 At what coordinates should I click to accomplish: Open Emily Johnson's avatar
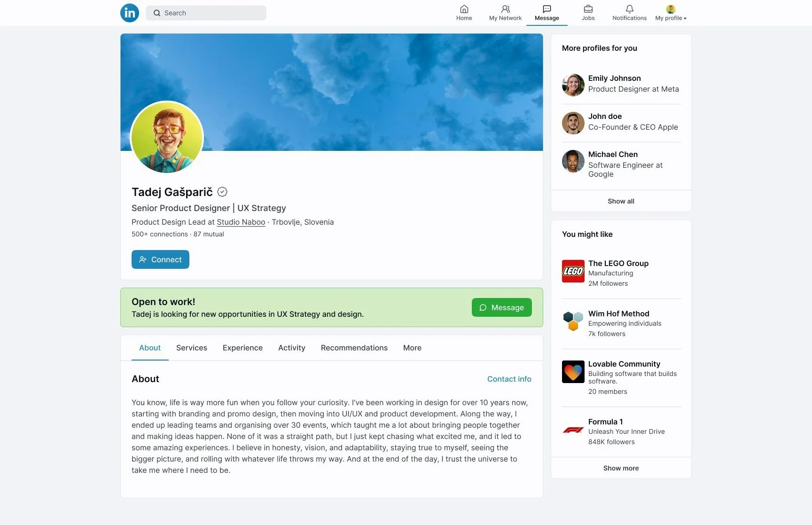coord(573,85)
